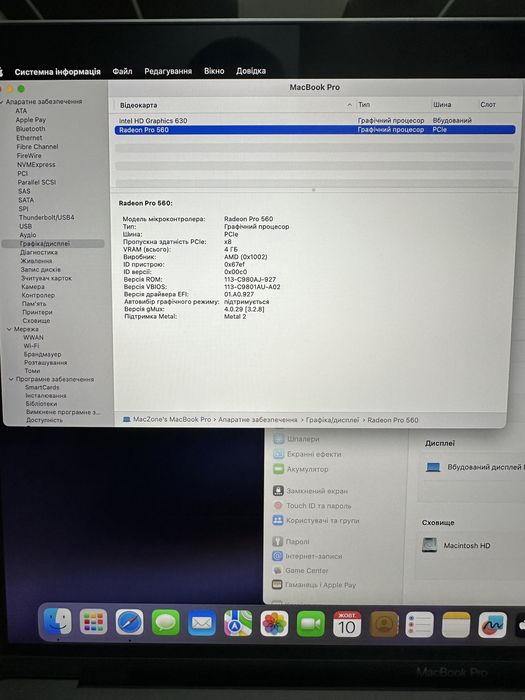This screenshot has height=700, width=525.
Task: Open Calendar showing date 10
Action: [347, 624]
